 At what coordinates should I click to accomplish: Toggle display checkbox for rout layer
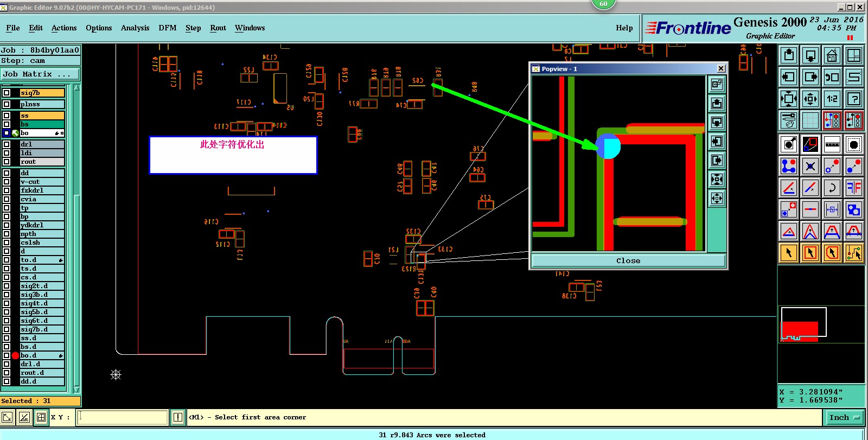tap(7, 162)
